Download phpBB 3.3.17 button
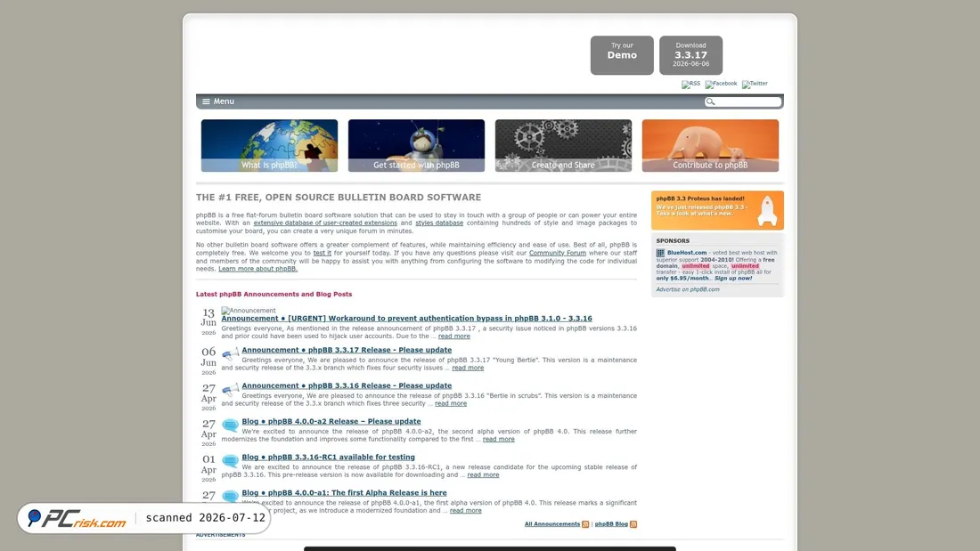 point(690,55)
